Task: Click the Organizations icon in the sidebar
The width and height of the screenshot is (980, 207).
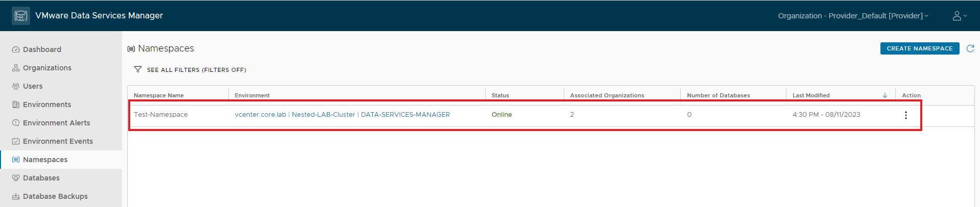Action: 16,68
